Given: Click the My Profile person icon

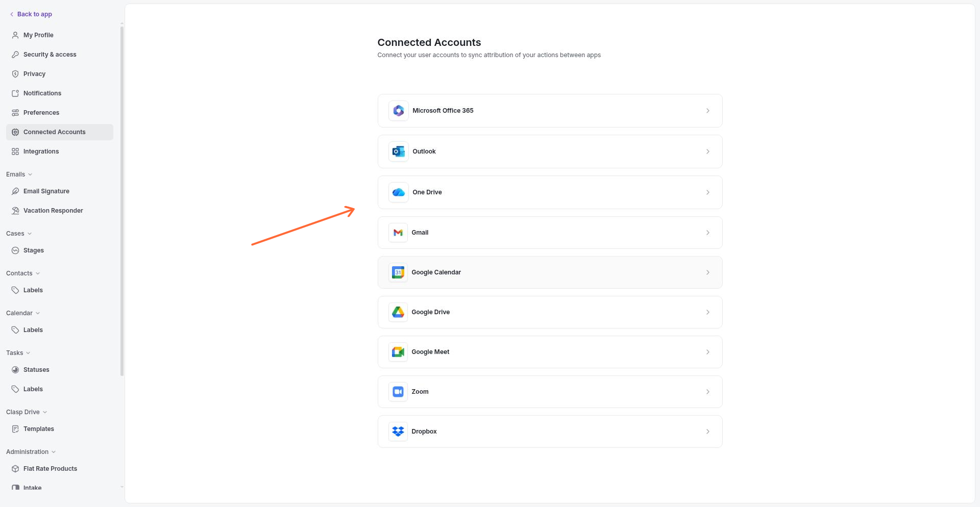Looking at the screenshot, I should 15,35.
